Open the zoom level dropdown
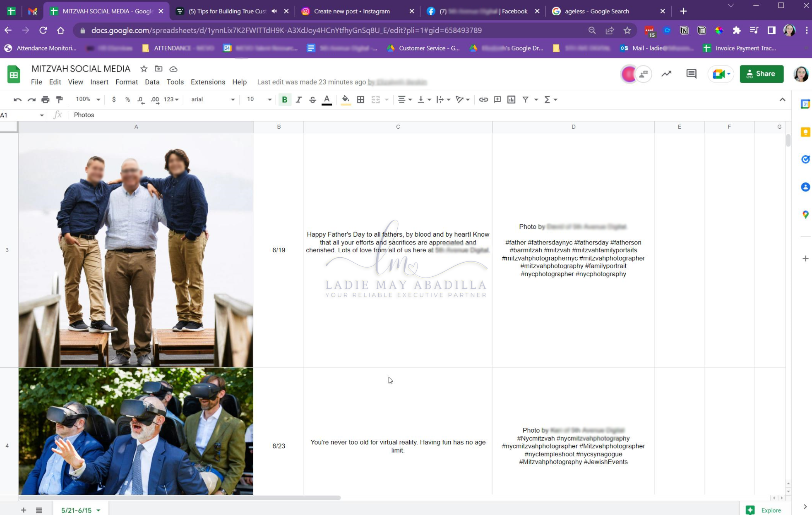Screen dimensions: 812x515 (x=88, y=99)
